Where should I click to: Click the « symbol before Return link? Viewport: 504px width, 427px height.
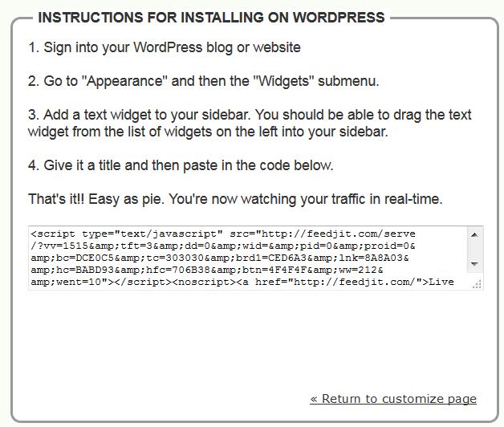[x=314, y=399]
